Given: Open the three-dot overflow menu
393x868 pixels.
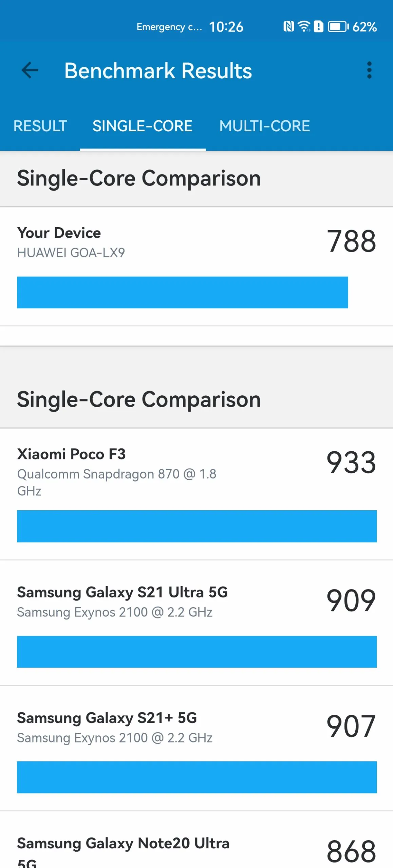Looking at the screenshot, I should pos(369,70).
